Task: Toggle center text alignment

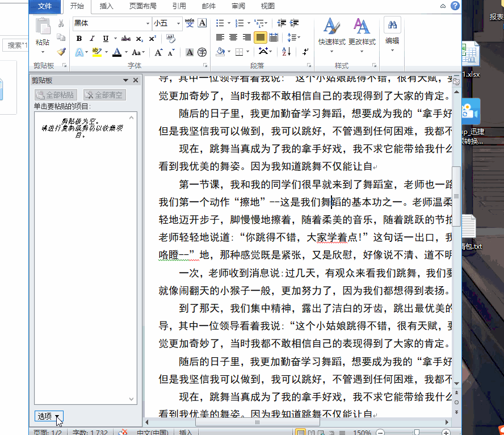Action: (x=233, y=37)
